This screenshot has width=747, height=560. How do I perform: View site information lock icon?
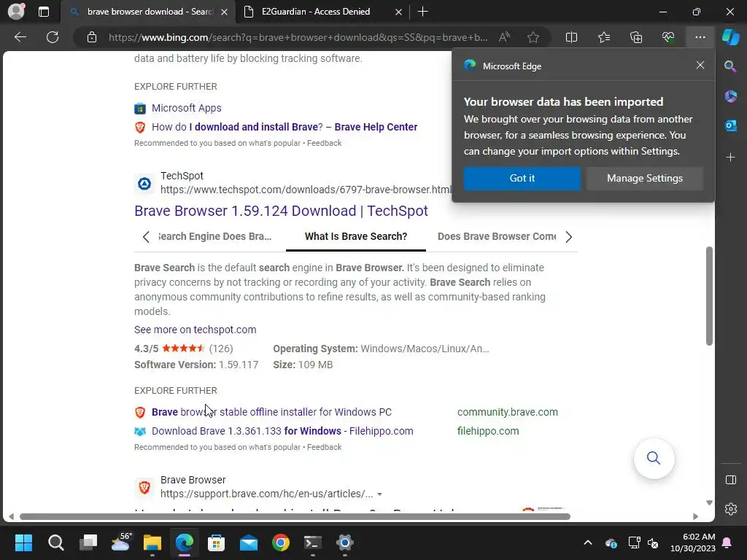point(92,37)
